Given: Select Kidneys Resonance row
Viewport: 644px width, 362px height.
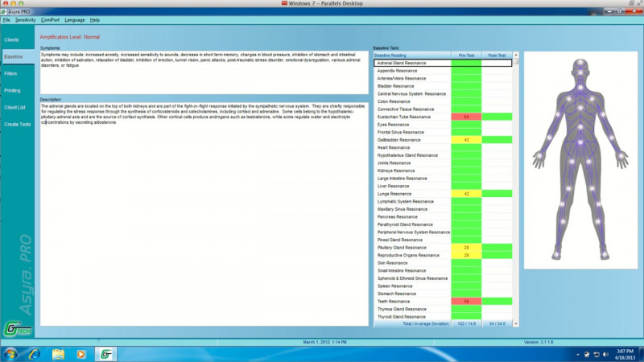Looking at the screenshot, I should coord(443,171).
